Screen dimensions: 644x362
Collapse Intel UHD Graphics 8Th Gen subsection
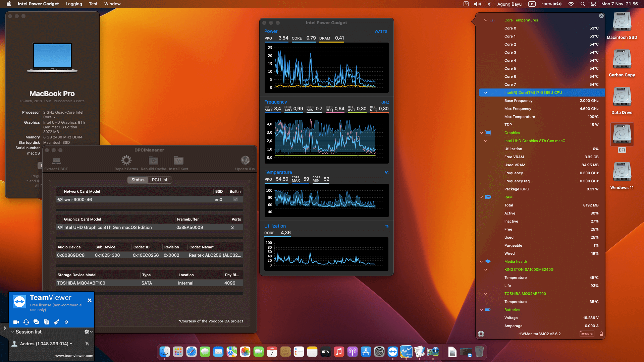point(485,141)
